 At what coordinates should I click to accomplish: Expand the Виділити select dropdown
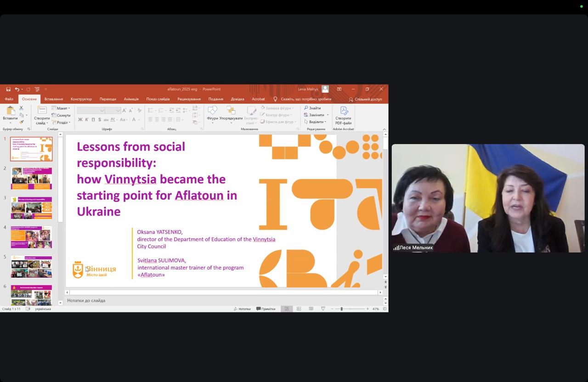316,122
